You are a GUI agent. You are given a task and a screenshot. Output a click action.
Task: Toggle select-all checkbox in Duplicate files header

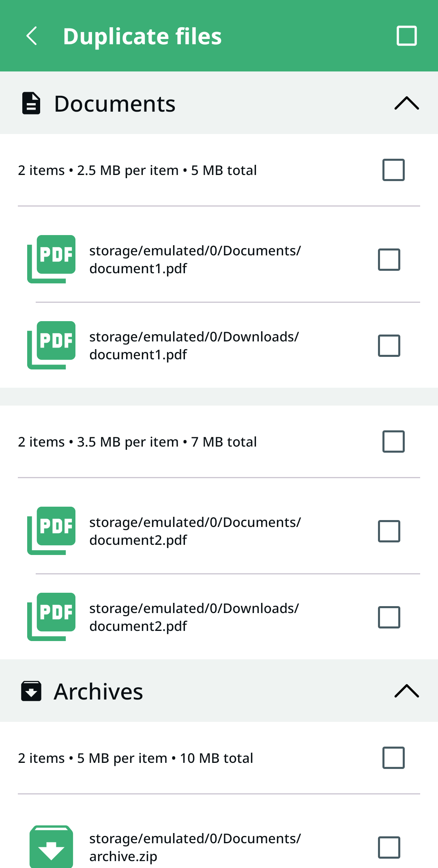click(406, 36)
